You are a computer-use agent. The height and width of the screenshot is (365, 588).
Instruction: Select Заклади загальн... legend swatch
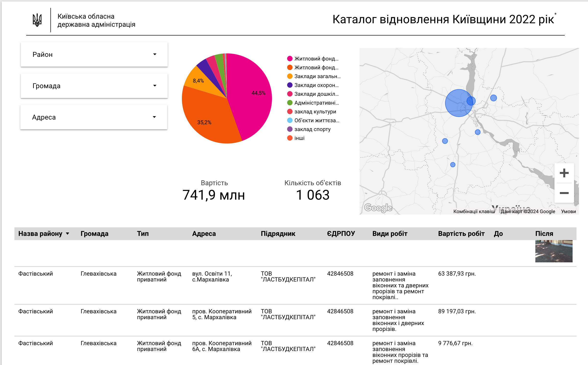(290, 76)
